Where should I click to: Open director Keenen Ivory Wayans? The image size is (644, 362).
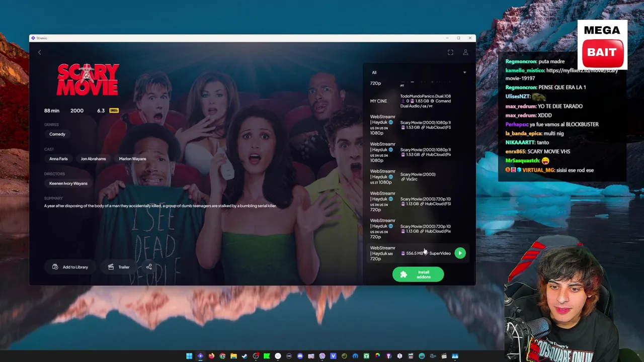[x=68, y=184]
